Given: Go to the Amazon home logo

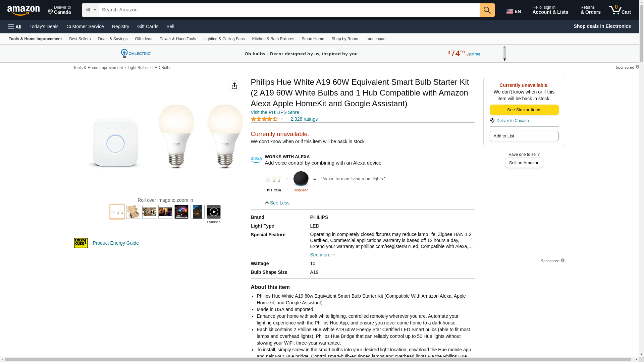Looking at the screenshot, I should tap(23, 11).
